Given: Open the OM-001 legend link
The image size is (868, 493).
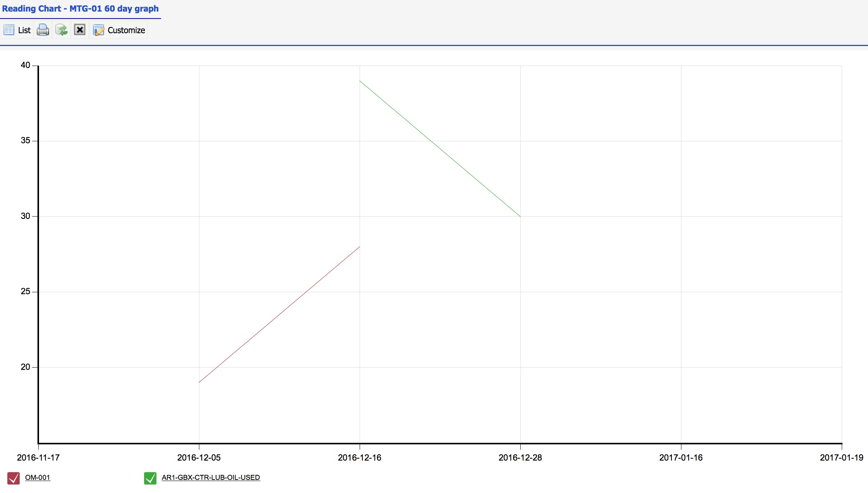Looking at the screenshot, I should pyautogui.click(x=37, y=478).
